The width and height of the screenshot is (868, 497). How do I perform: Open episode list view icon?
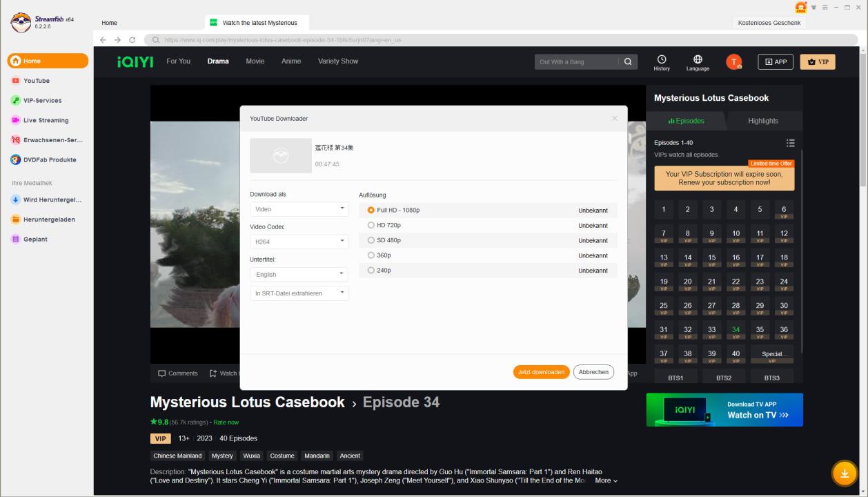click(790, 143)
